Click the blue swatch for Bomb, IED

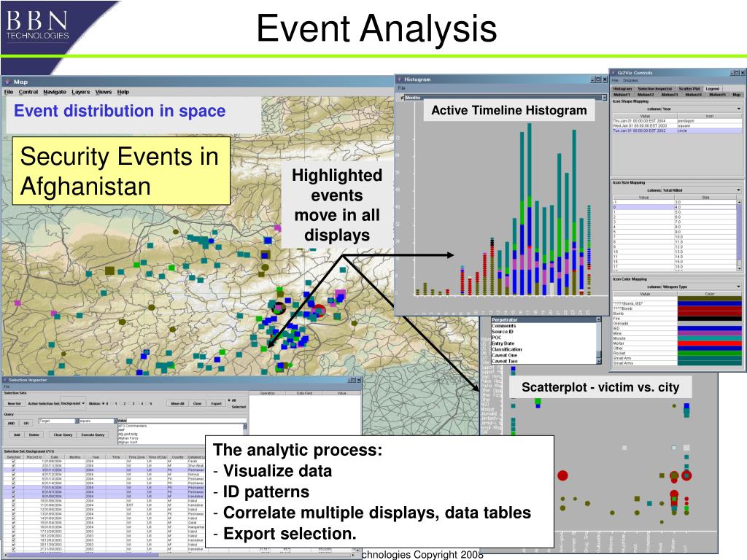(709, 303)
